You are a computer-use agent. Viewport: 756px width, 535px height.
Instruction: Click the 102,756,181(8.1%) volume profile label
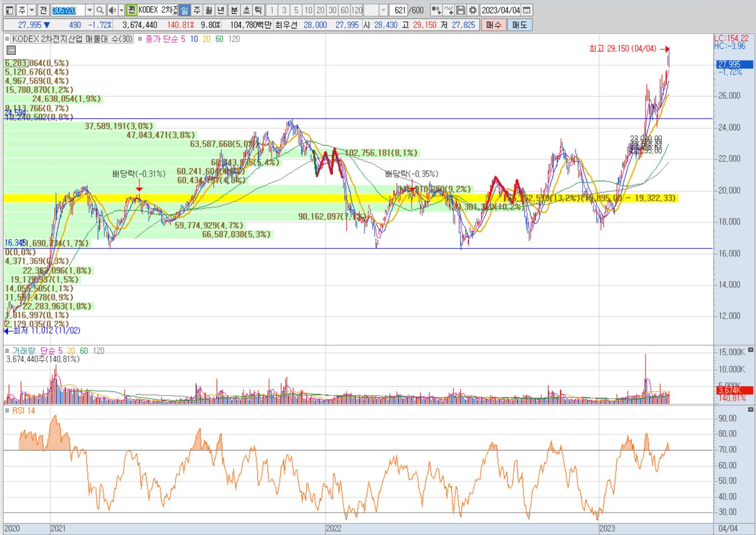[381, 153]
